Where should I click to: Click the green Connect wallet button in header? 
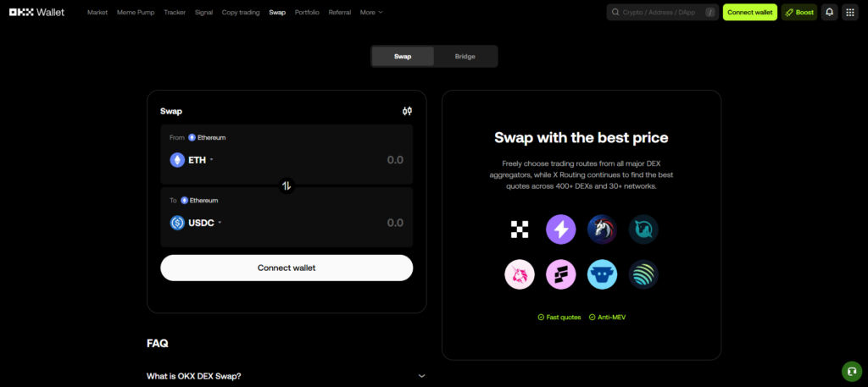click(749, 13)
